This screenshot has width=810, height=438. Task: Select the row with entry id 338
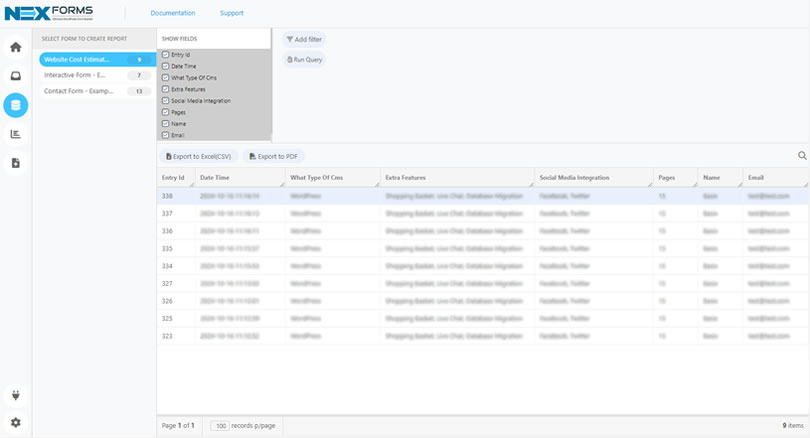pos(482,196)
